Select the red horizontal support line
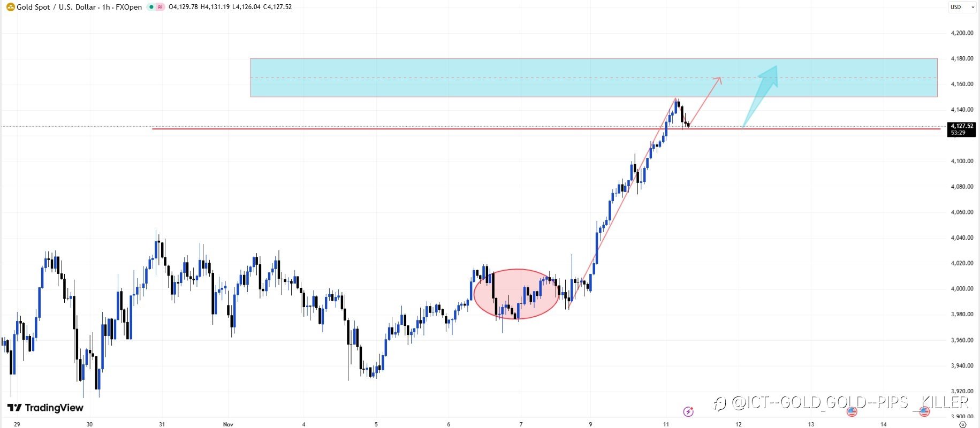Screen dimensions: 980x428 click(375, 129)
